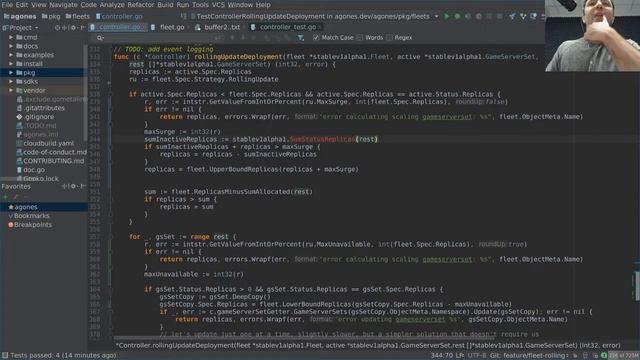Expand the cmd folder
This screenshot has height=360, width=640.
11,37
